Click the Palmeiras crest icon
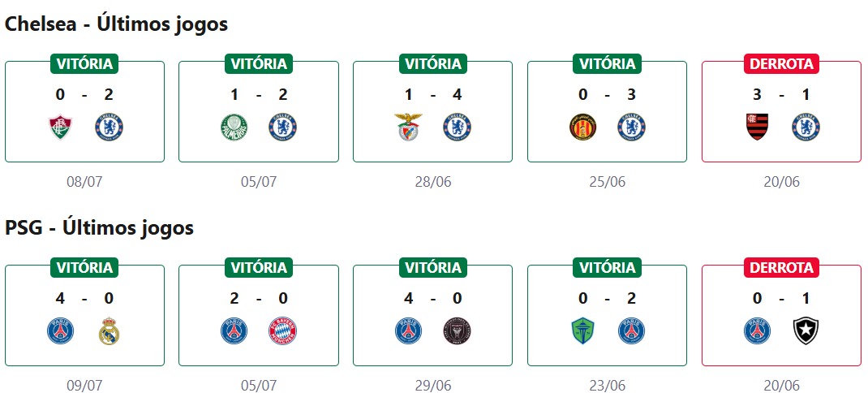 coord(234,127)
